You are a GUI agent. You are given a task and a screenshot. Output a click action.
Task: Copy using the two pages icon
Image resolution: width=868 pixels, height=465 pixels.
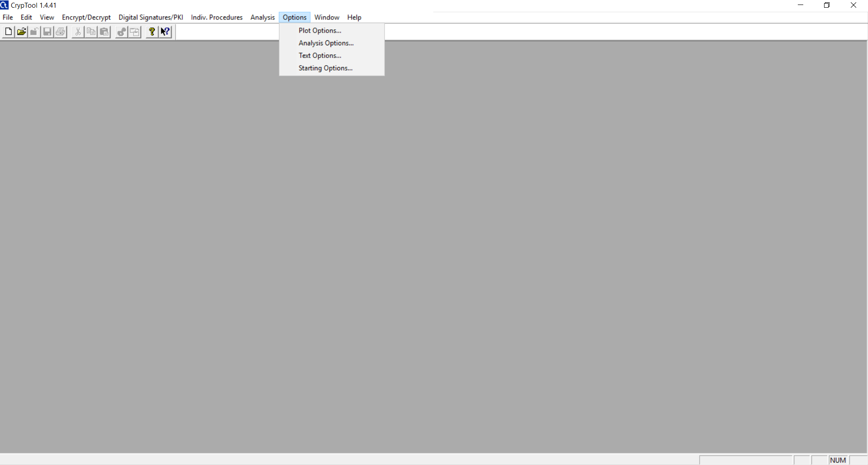pyautogui.click(x=91, y=32)
